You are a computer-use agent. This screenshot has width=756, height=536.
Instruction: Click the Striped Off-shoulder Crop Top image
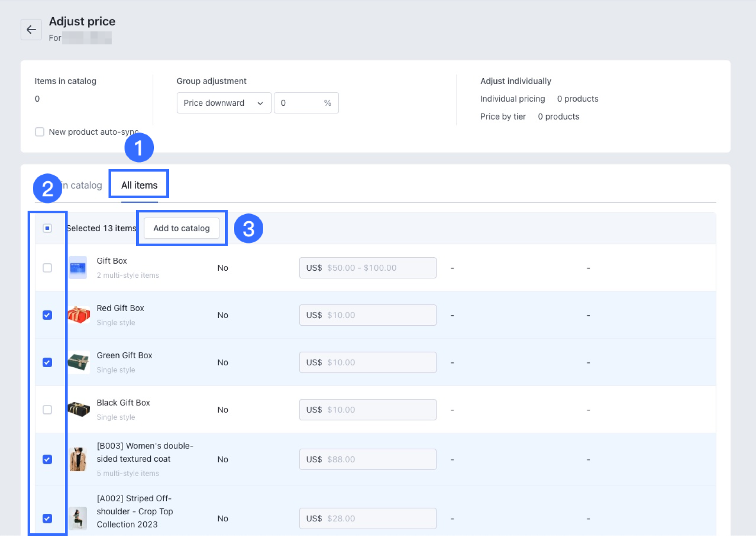[78, 518]
